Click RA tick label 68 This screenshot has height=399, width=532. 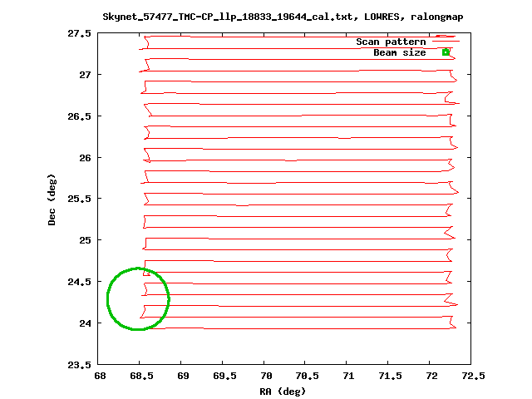point(100,376)
